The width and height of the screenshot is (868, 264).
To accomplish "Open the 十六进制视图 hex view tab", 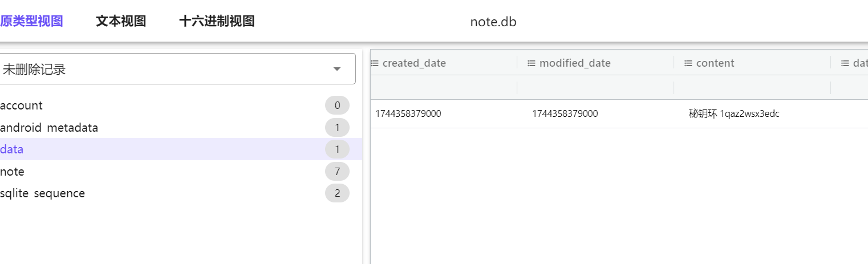I will 217,21.
